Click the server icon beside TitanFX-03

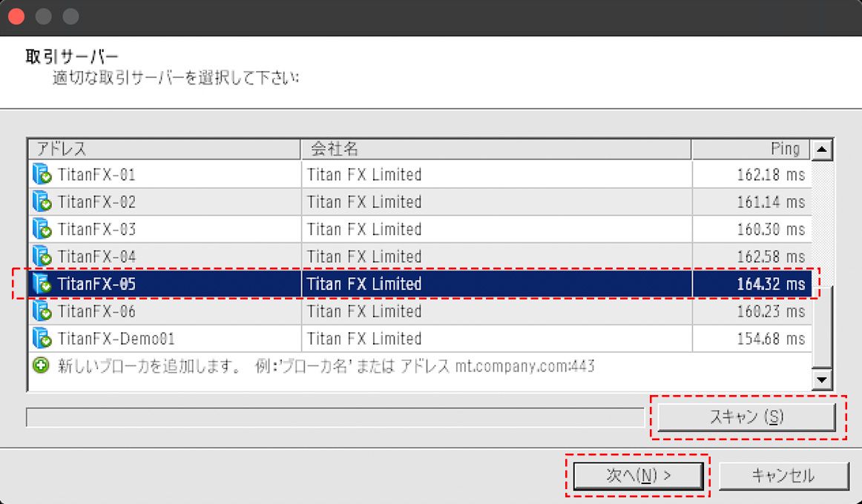pyautogui.click(x=41, y=229)
